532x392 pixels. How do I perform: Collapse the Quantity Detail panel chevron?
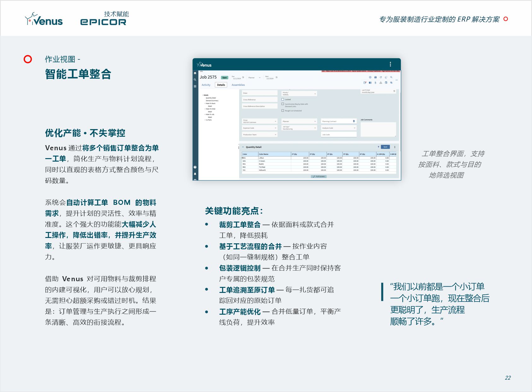pyautogui.click(x=243, y=147)
